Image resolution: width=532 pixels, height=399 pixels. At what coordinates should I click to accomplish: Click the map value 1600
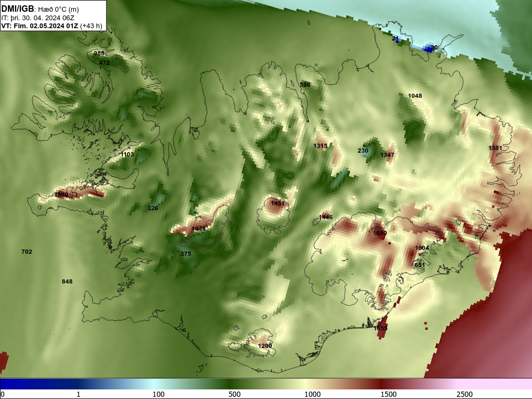tap(380, 233)
